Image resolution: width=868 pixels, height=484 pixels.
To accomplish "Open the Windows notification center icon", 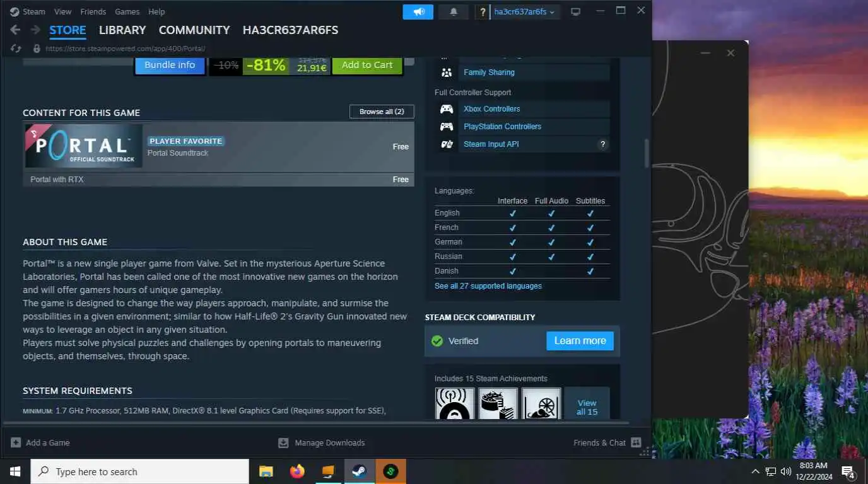I will (848, 471).
